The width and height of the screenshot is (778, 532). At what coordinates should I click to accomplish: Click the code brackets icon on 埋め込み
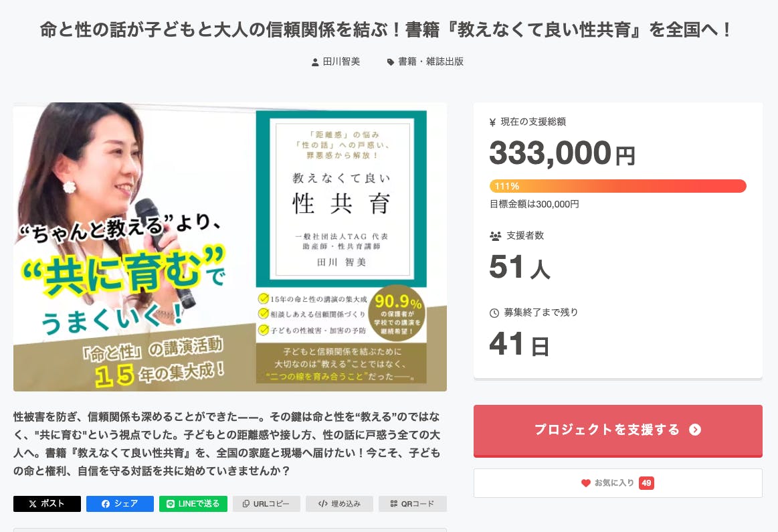tap(322, 504)
